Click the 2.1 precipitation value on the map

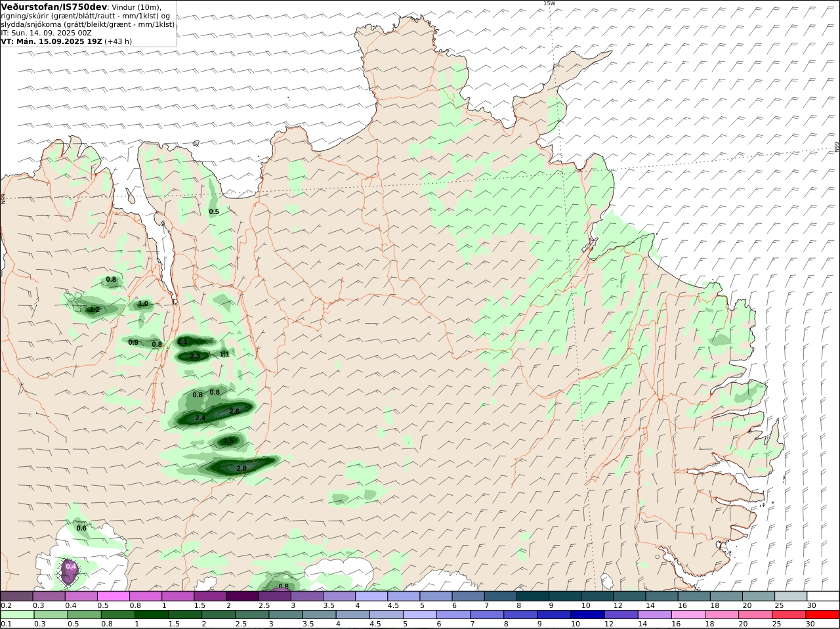[x=182, y=342]
